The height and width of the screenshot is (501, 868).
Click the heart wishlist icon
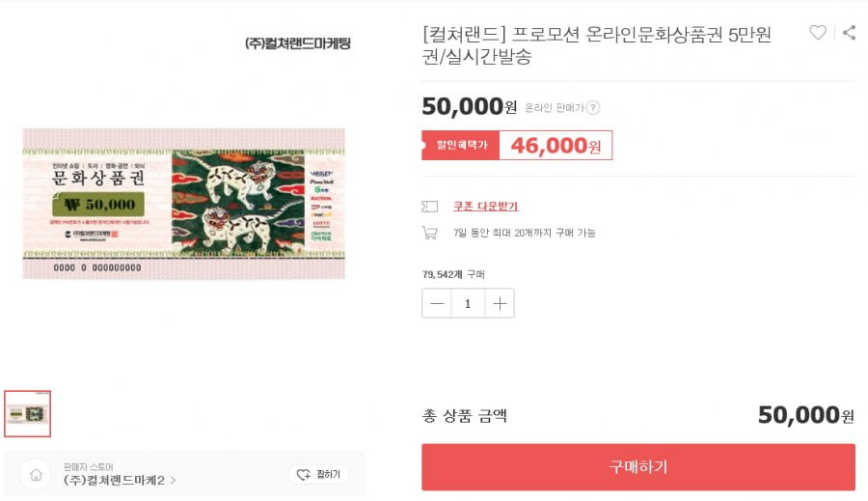[x=818, y=33]
